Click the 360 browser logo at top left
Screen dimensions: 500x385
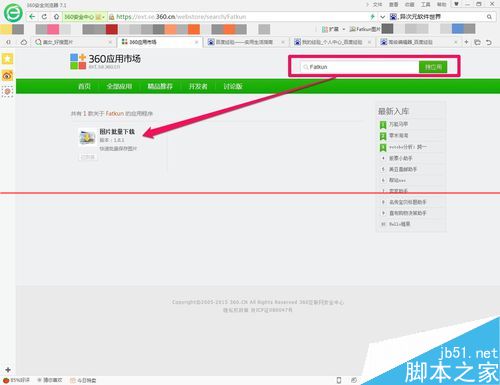pos(13,13)
